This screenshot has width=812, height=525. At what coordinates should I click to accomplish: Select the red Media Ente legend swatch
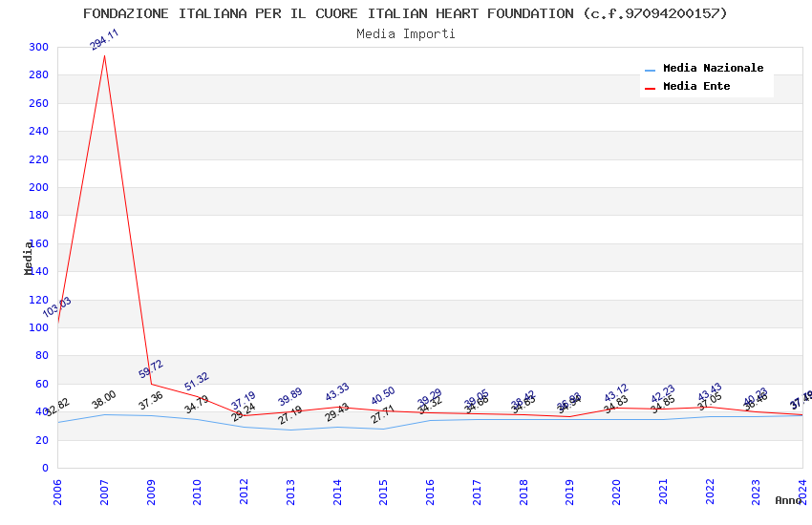(651, 88)
